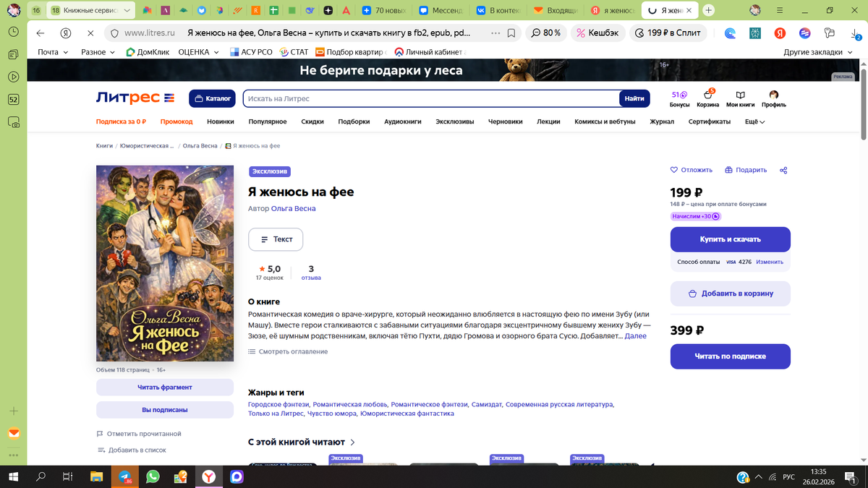Open WhatsApp from the taskbar

click(153, 477)
